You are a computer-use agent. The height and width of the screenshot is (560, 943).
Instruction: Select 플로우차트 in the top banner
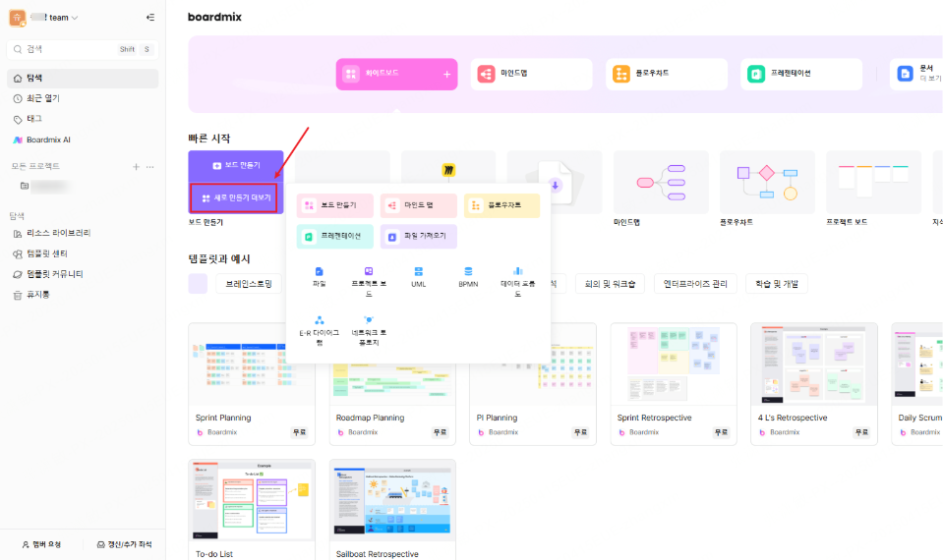coord(667,74)
